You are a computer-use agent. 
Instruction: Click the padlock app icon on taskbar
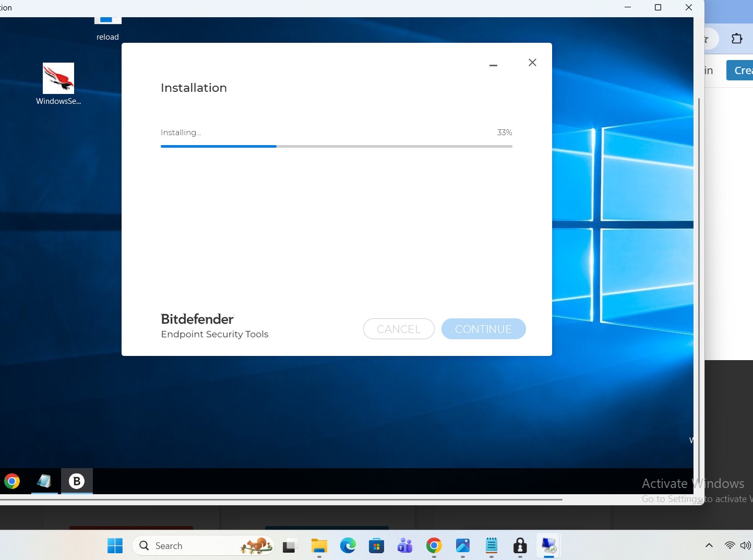[x=520, y=546]
